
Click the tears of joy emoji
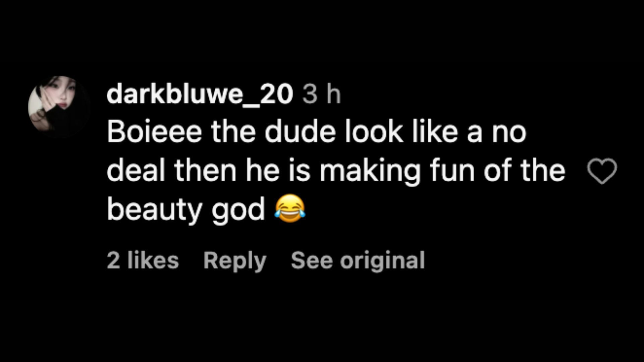(290, 209)
